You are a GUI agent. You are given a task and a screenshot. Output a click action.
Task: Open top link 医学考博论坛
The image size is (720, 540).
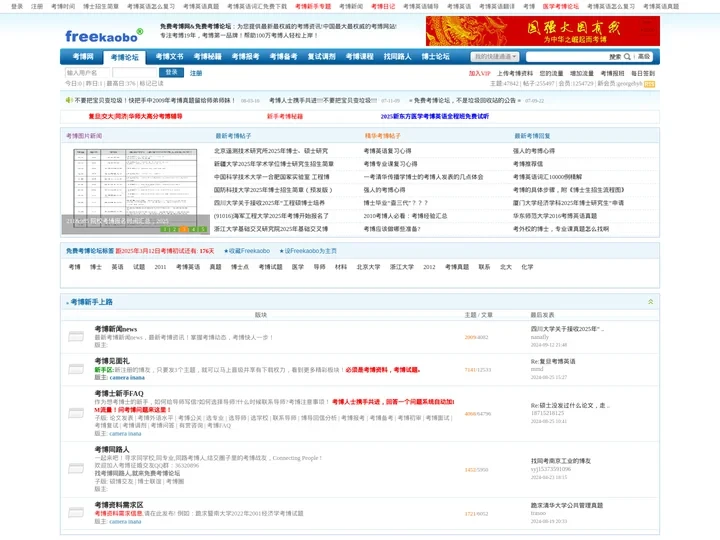[561, 6]
